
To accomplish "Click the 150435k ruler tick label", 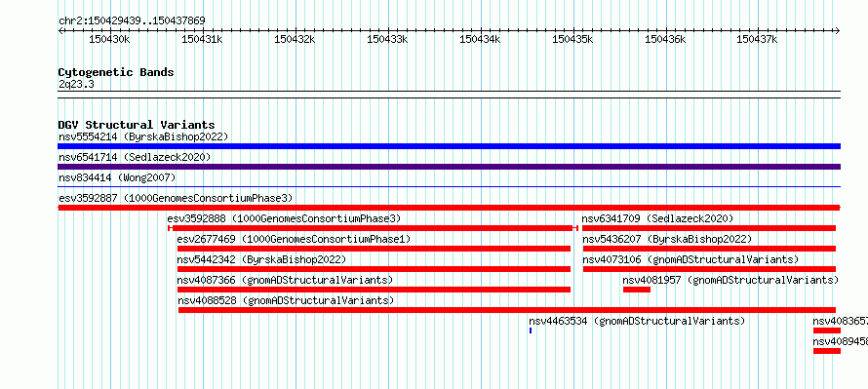I will pyautogui.click(x=572, y=39).
